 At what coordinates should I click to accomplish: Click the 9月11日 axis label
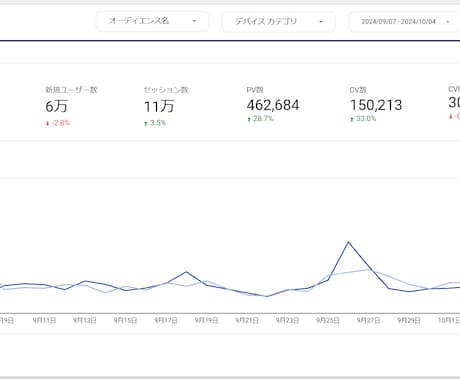(44, 320)
